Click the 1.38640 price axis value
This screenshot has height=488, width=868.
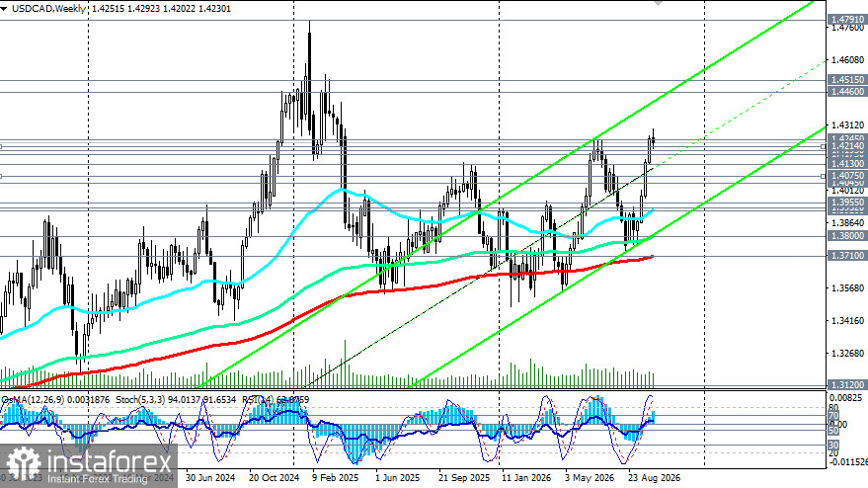click(x=847, y=222)
